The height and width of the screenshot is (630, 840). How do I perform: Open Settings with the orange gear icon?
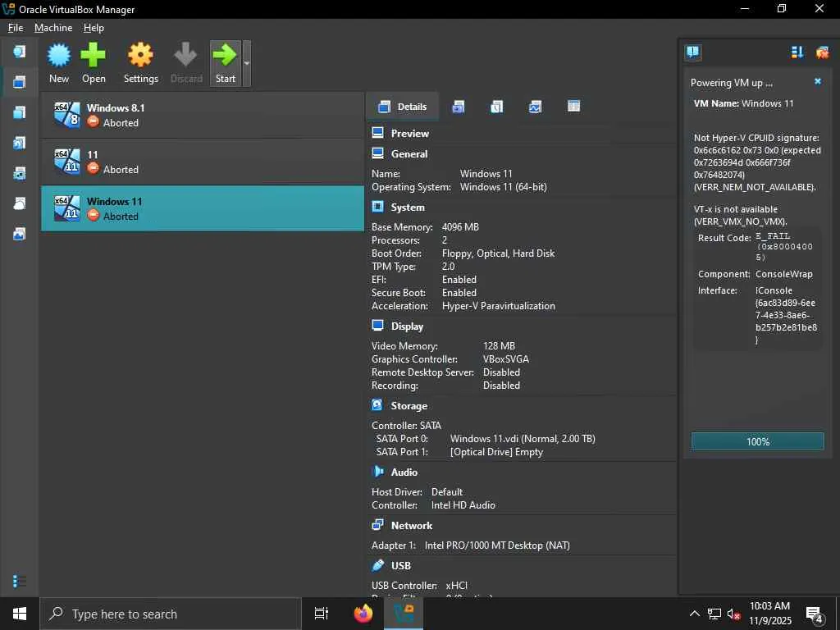[x=140, y=55]
